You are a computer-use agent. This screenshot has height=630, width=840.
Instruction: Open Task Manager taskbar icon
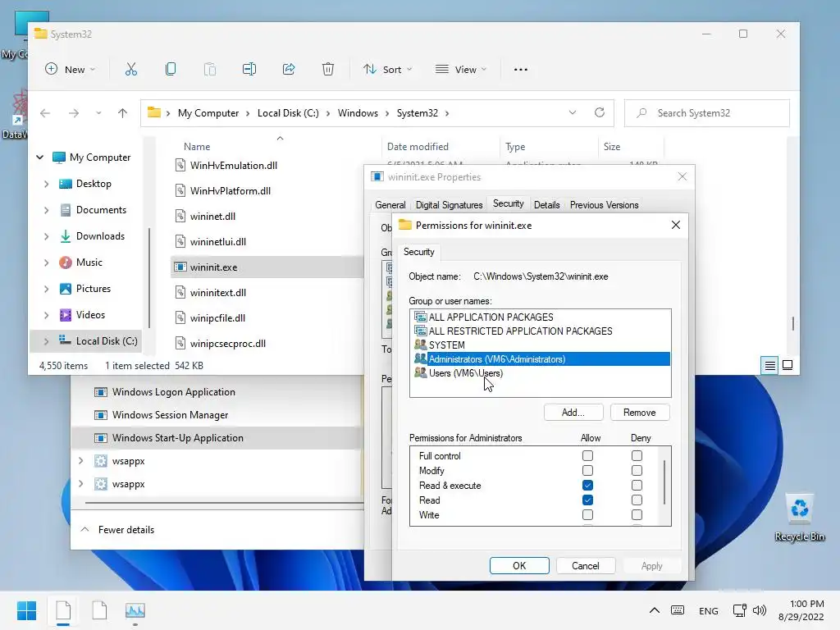[x=135, y=610]
